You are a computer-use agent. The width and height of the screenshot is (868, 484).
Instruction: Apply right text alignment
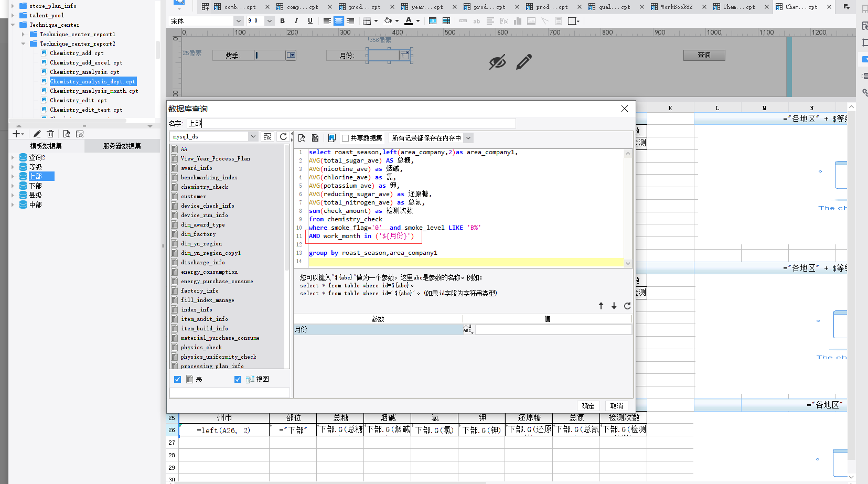350,21
